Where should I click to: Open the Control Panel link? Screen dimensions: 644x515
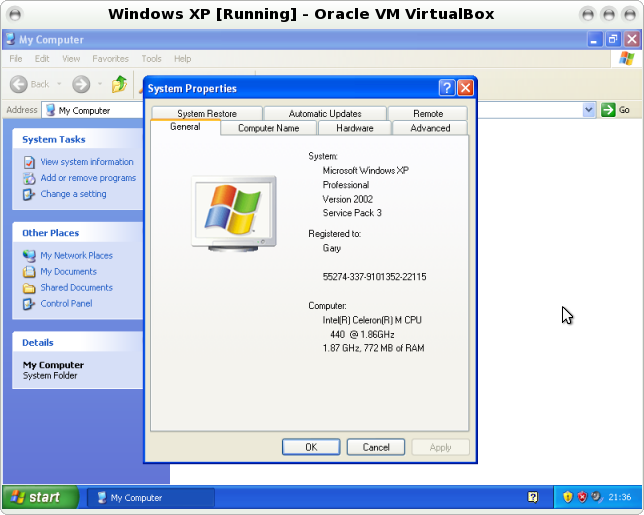(x=66, y=304)
